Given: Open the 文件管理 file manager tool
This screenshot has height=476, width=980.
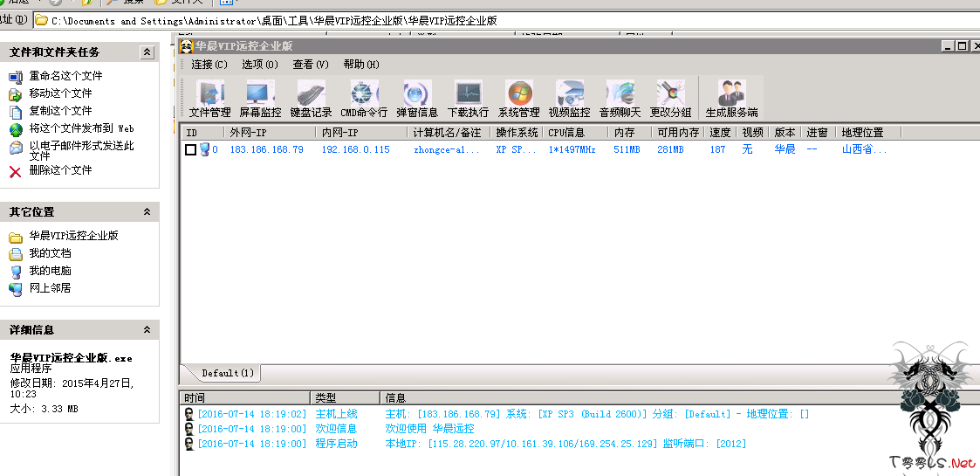Looking at the screenshot, I should [210, 99].
